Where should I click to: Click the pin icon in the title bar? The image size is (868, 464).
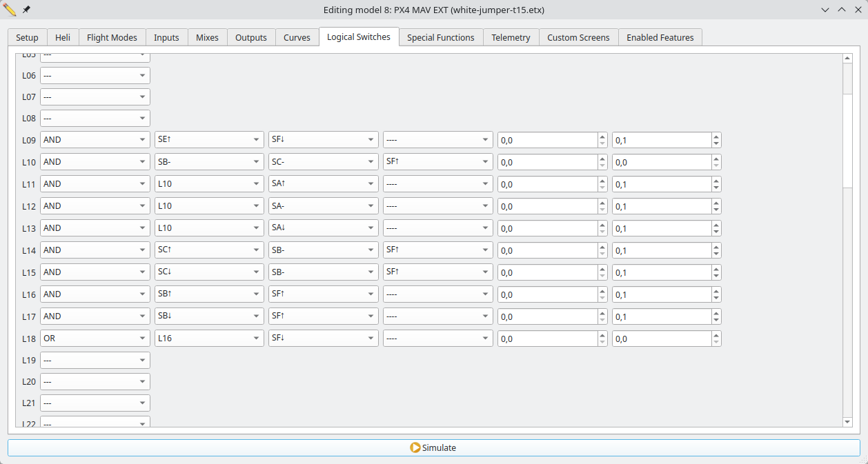coord(26,9)
